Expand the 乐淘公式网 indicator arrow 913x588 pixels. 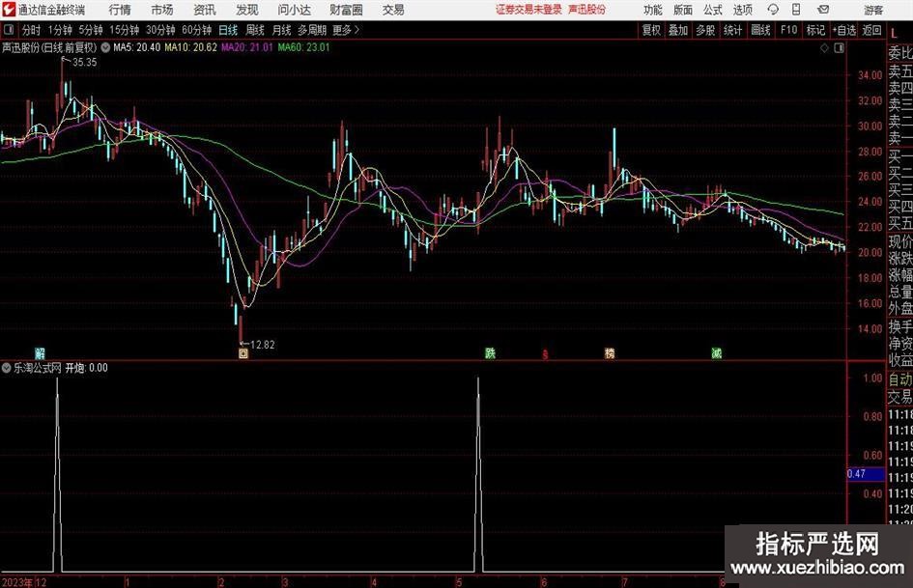pyautogui.click(x=7, y=368)
